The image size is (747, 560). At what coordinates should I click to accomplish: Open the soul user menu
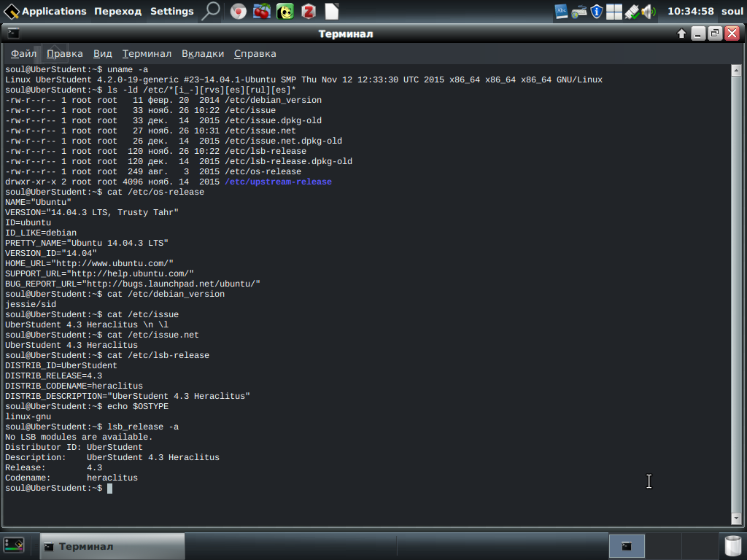732,11
